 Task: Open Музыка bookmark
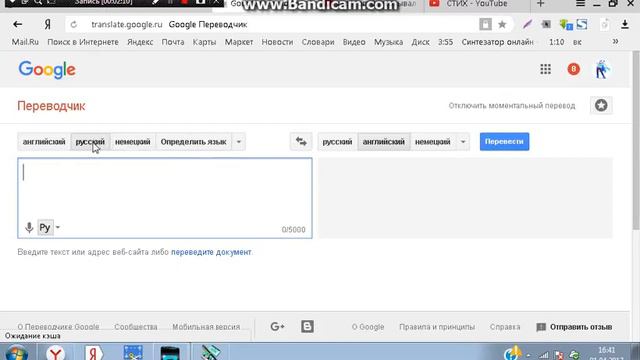point(388,42)
